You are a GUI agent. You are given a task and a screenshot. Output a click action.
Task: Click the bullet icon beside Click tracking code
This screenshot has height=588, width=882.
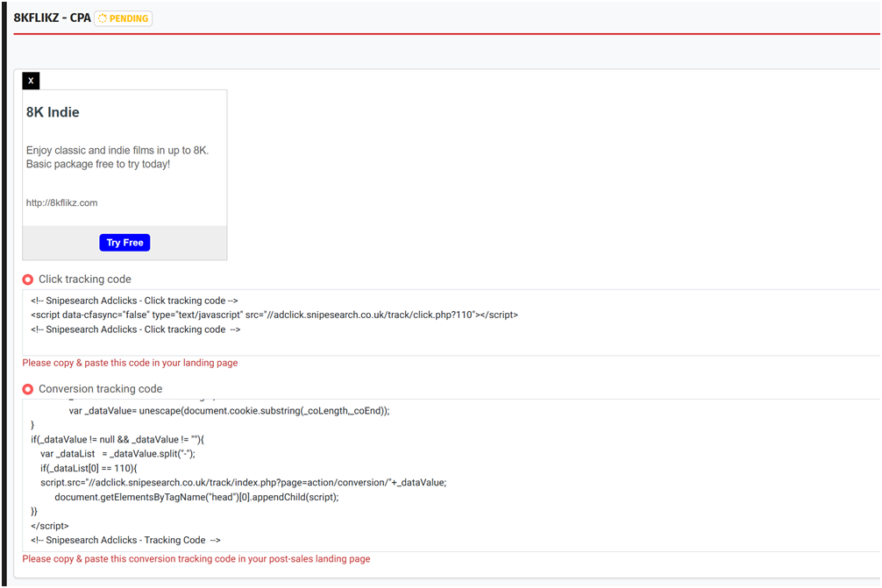28,280
